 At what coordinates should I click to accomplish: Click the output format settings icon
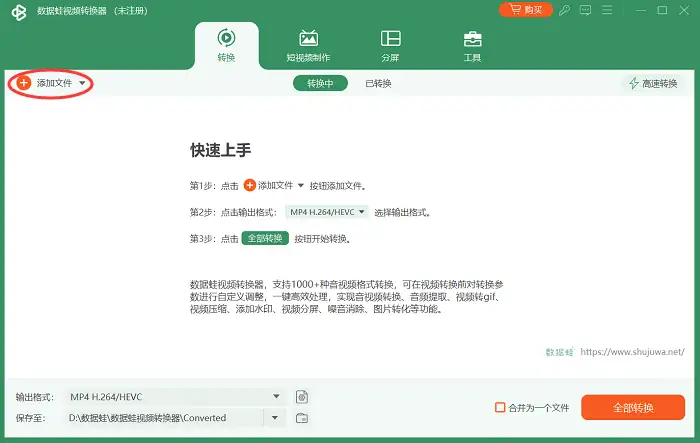coord(302,397)
